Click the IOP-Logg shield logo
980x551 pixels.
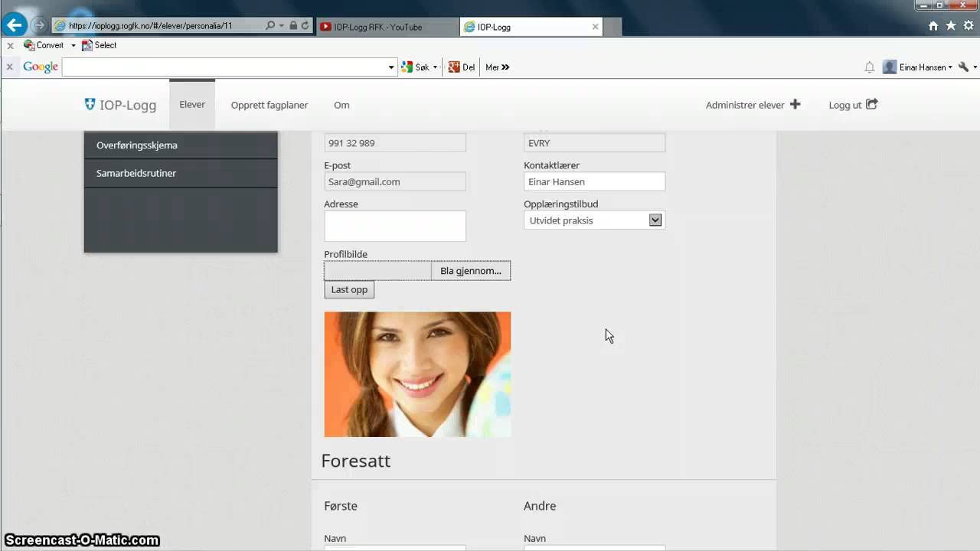90,104
